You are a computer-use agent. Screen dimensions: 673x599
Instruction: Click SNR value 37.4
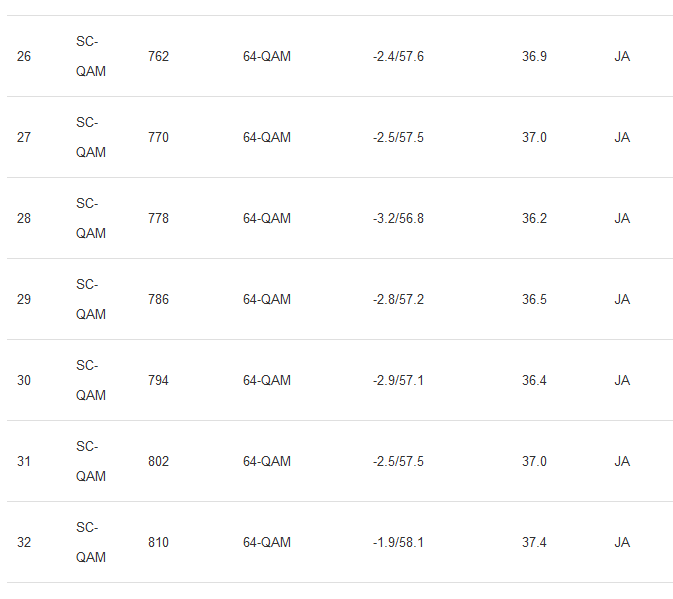pos(534,542)
